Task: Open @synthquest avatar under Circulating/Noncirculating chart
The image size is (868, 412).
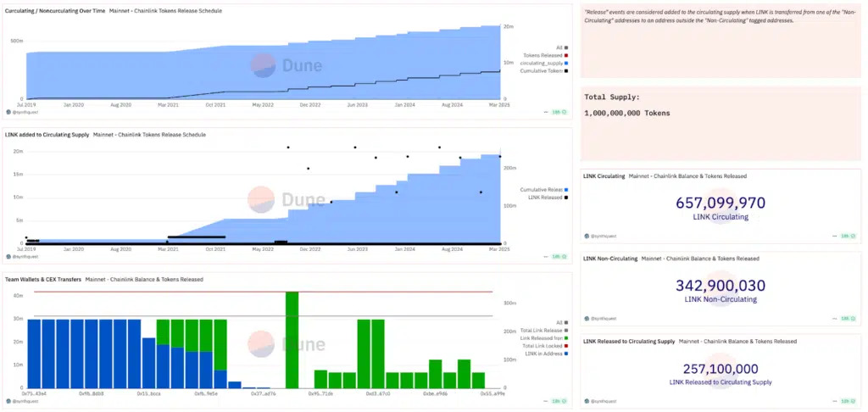Action: tap(8, 112)
